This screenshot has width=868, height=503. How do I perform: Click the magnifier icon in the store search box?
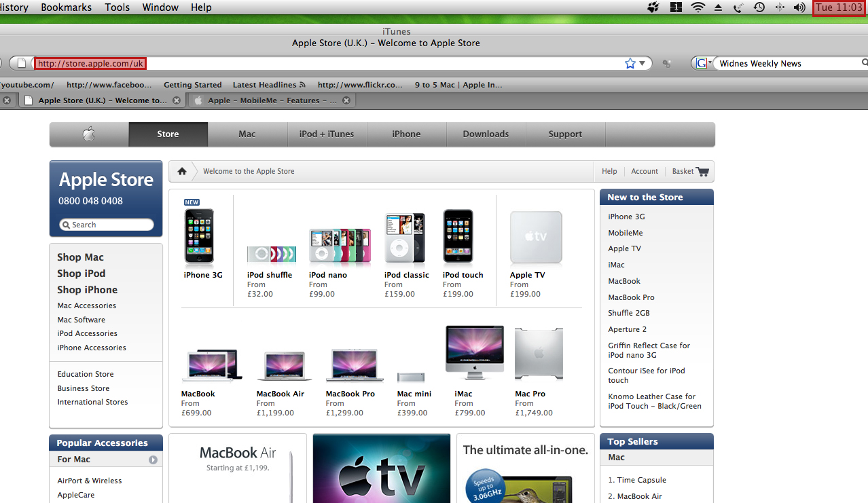67,225
